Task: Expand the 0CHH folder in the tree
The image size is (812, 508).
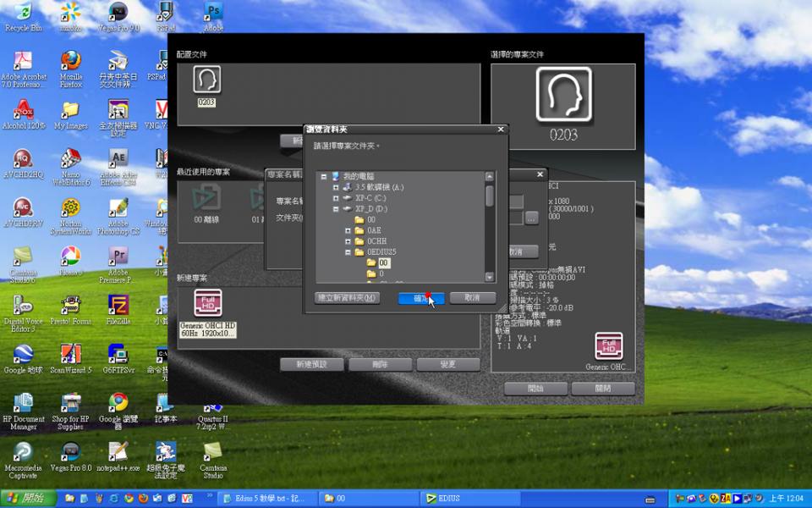Action: (348, 241)
